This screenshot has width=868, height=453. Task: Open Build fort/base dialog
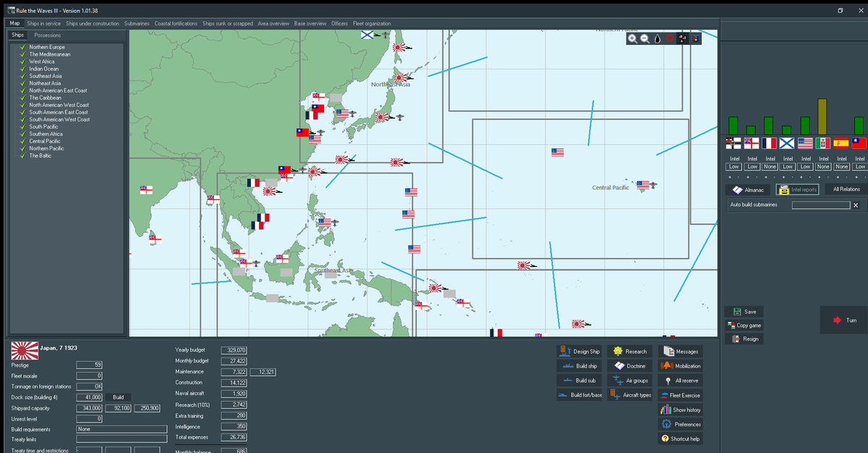tap(579, 394)
